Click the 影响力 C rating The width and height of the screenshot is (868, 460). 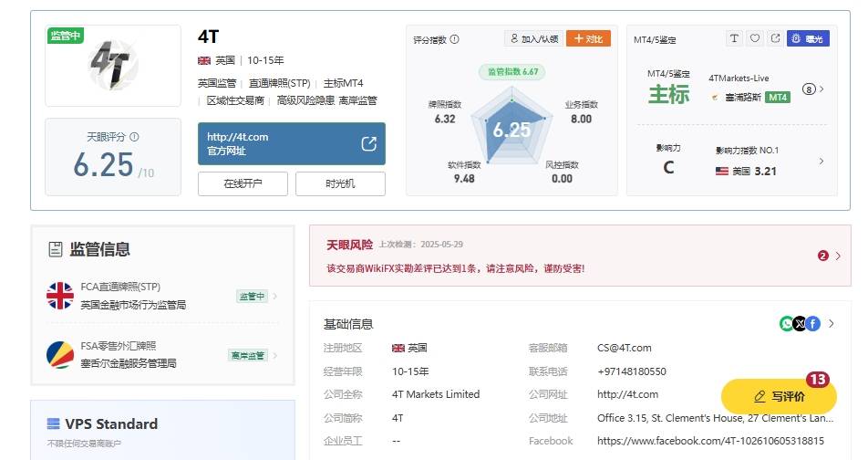(x=668, y=167)
